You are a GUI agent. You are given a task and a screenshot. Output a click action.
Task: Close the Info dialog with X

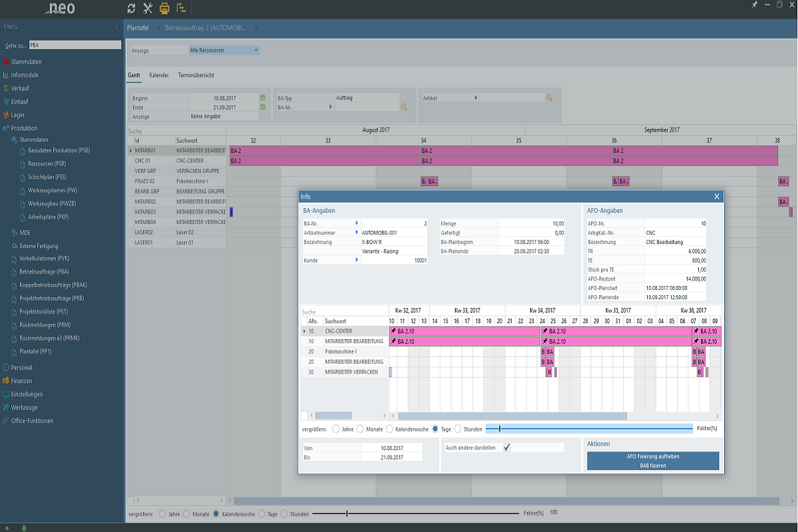716,197
